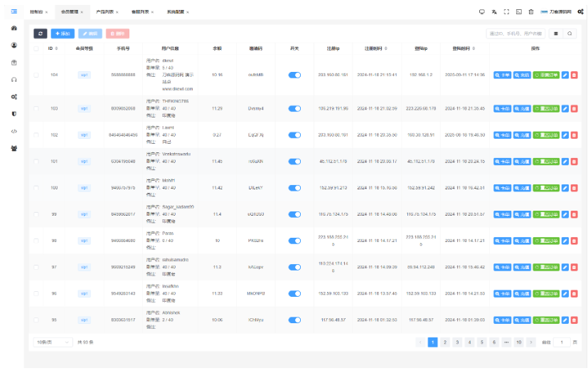Click the dark refresh button above the table
The image size is (588, 378).
(x=41, y=33)
